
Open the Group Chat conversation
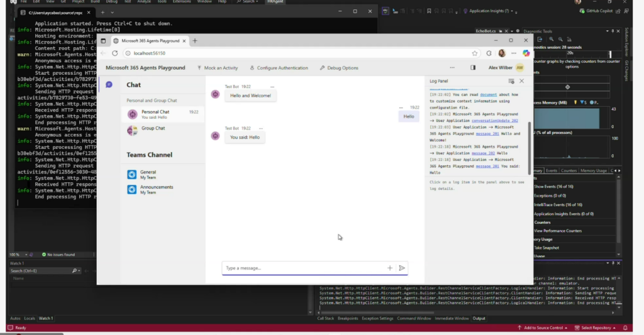pos(163,130)
